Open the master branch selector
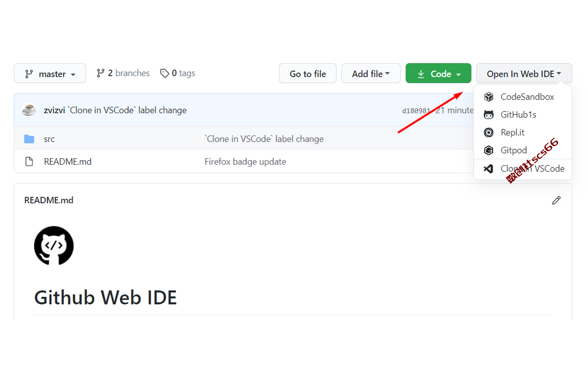The width and height of the screenshot is (588, 368). [50, 74]
